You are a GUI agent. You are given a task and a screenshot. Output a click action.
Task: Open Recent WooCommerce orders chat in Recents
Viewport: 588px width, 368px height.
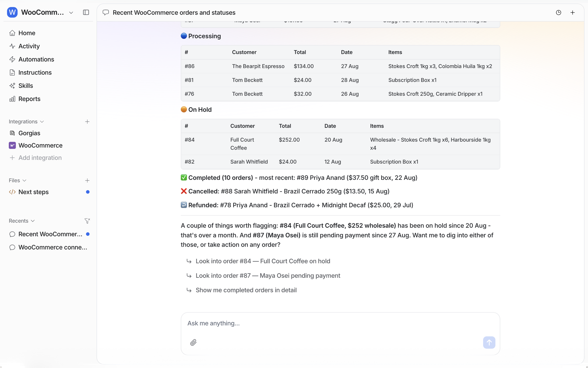[x=49, y=234]
